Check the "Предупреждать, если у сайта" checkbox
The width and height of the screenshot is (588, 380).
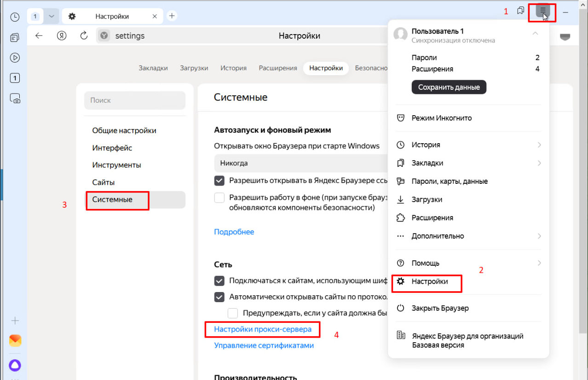tap(233, 313)
